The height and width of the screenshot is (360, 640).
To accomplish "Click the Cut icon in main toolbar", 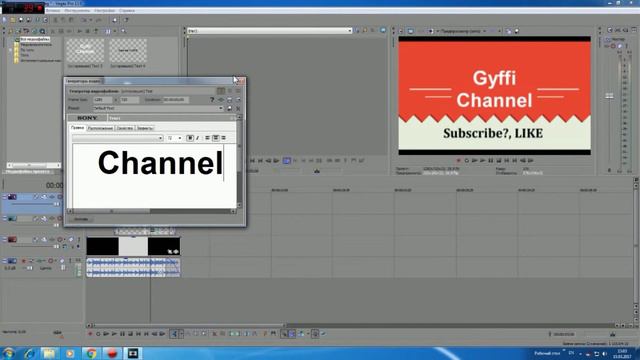I will [56, 20].
